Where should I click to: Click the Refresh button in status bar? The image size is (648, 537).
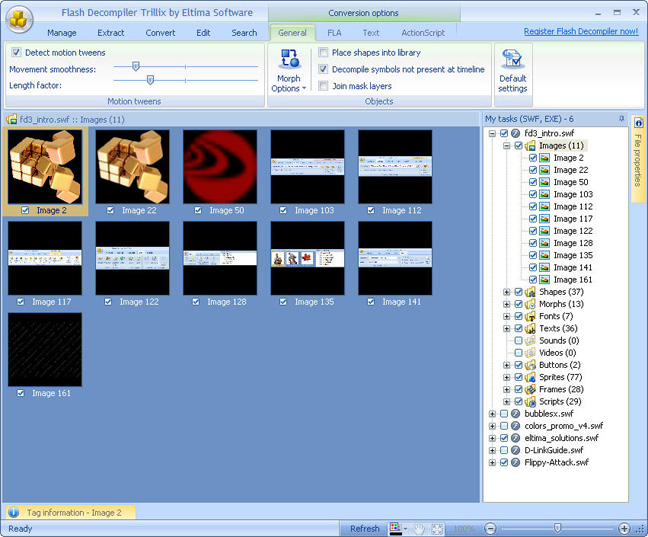tap(364, 528)
